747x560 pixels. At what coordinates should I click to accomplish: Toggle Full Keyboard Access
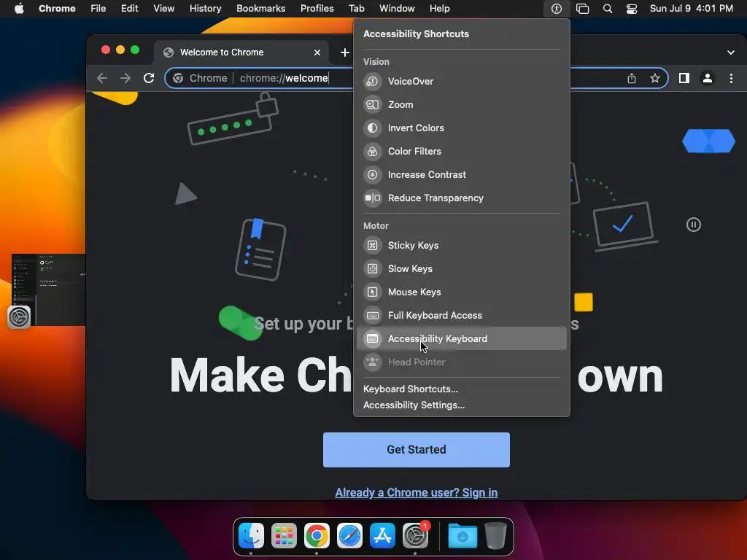coord(461,315)
